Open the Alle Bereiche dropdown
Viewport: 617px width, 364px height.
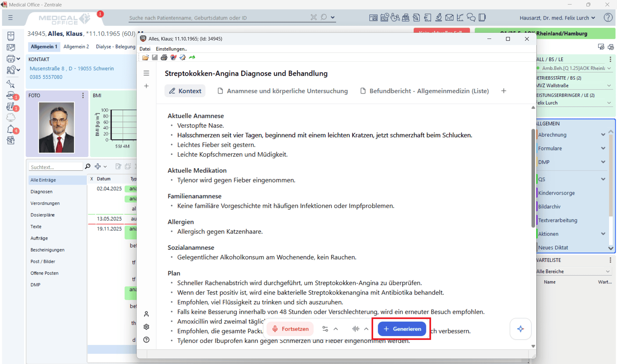tap(573, 271)
